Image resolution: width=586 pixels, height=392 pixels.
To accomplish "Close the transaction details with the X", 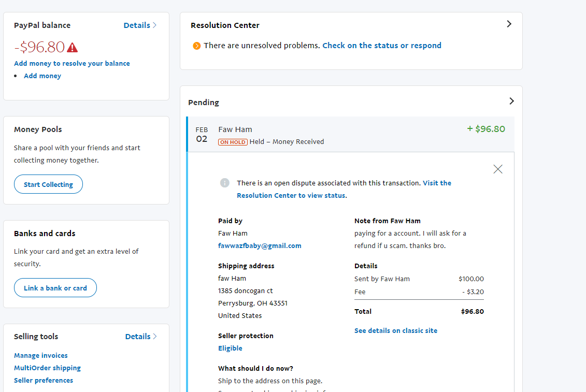I will coord(498,169).
